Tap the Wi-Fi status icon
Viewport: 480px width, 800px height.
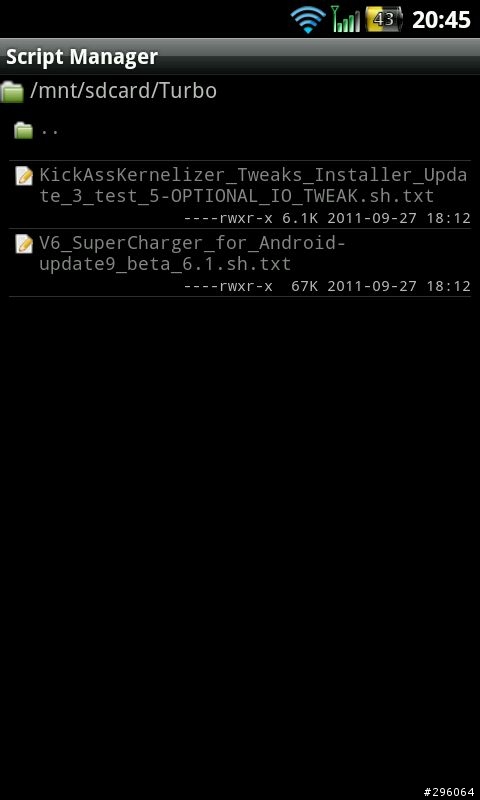click(308, 20)
